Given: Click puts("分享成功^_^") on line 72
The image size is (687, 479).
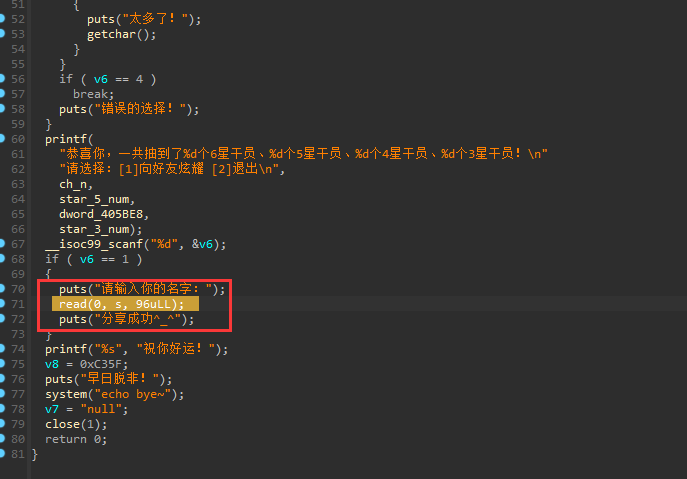Looking at the screenshot, I should (x=127, y=319).
